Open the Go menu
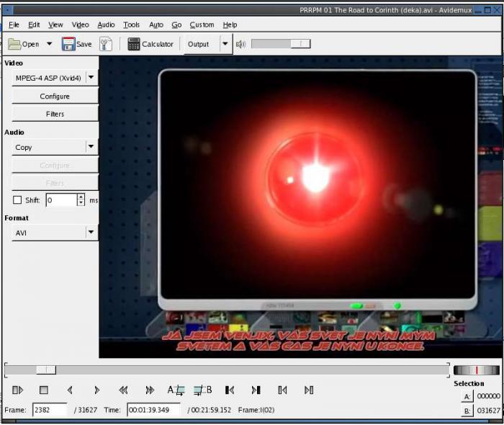 pos(176,24)
